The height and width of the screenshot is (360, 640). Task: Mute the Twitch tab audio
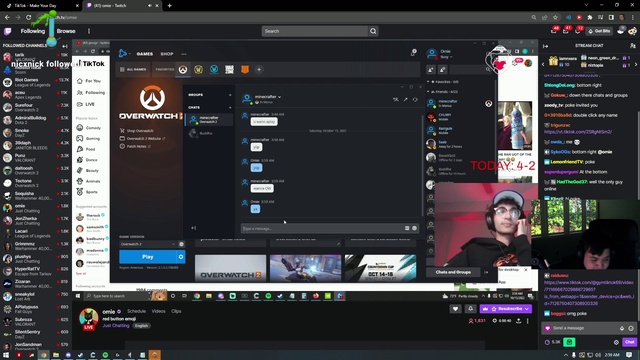coord(150,6)
